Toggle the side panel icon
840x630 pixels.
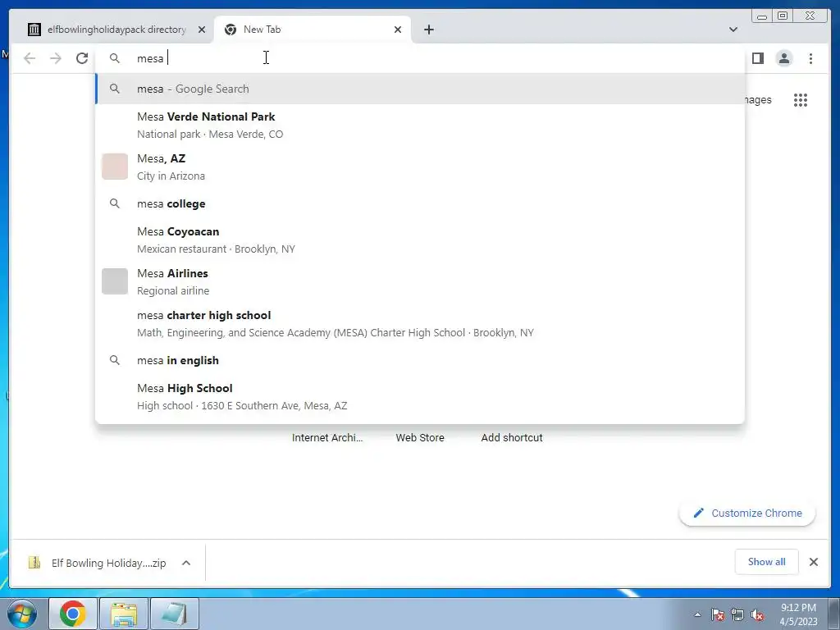point(757,58)
